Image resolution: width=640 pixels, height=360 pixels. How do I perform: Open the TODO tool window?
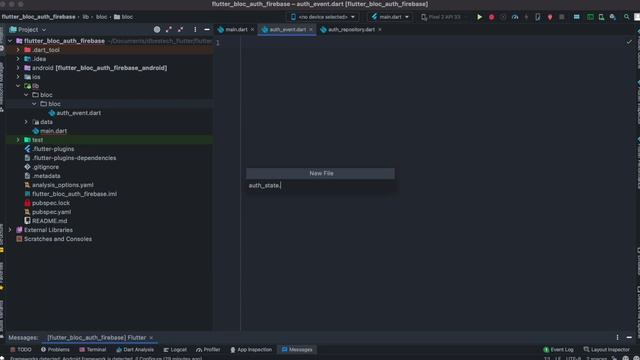(x=21, y=349)
